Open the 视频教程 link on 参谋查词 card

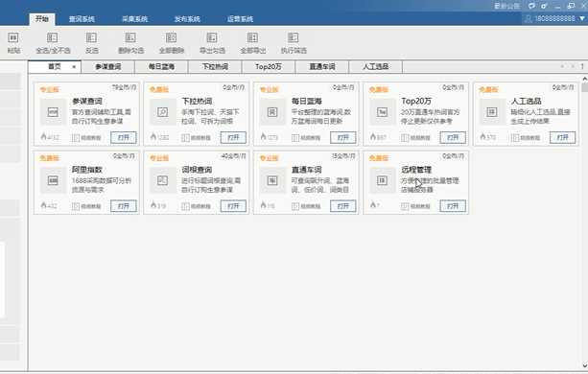[86, 138]
